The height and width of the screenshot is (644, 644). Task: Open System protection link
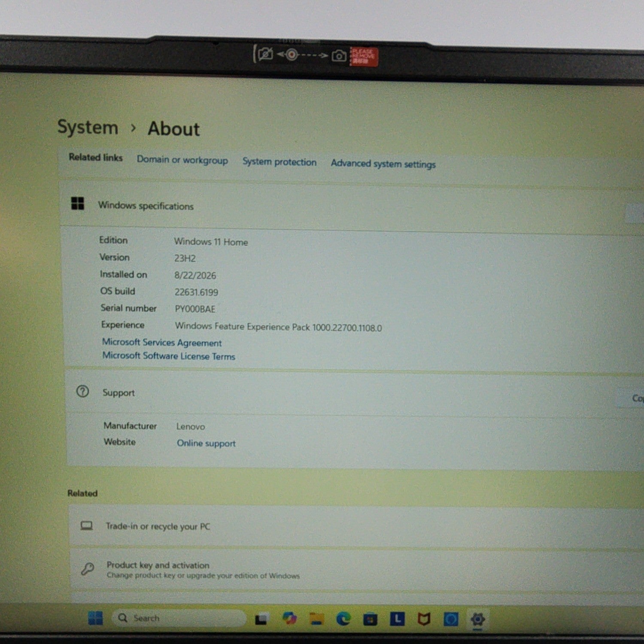(279, 162)
